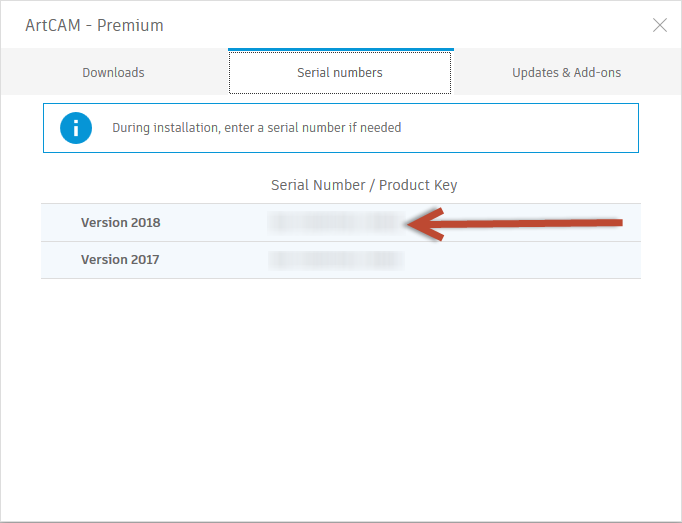
Task: Click the word 'Premium' in dialog title
Action: point(130,25)
